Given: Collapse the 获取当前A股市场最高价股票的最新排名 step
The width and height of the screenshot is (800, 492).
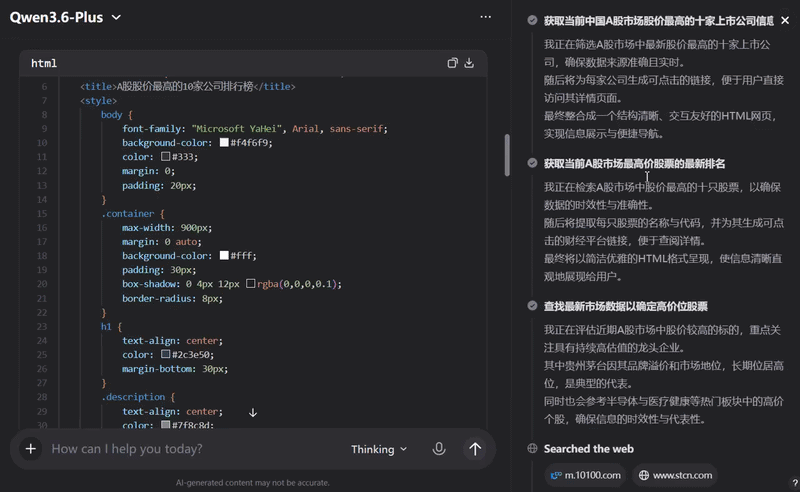Looking at the screenshot, I should (x=634, y=163).
